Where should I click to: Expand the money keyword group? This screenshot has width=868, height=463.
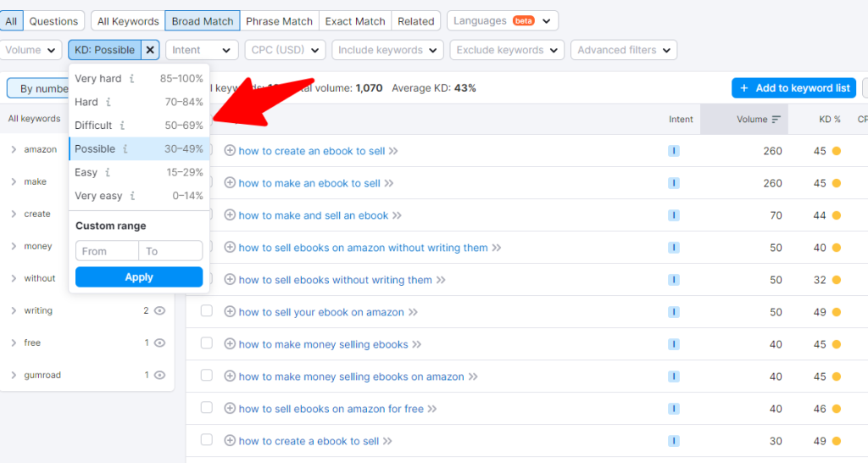coord(14,246)
